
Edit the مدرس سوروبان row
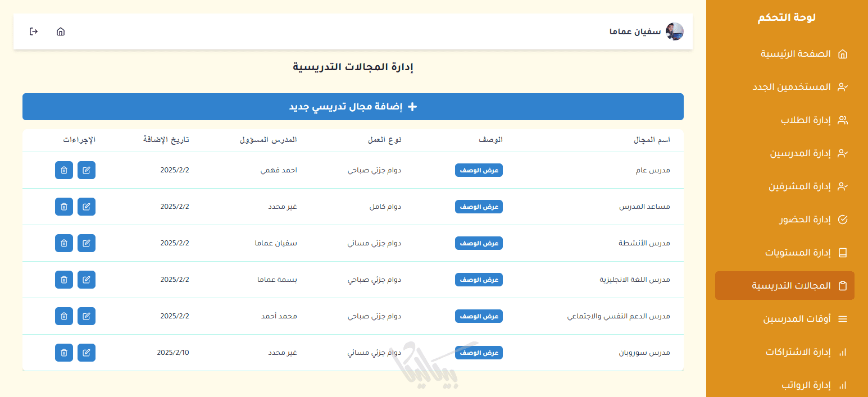87,353
